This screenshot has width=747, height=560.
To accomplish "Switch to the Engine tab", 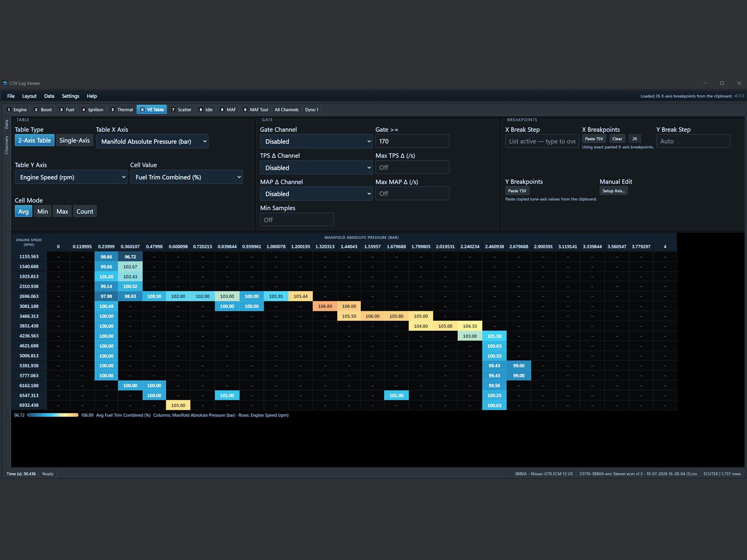I will (17, 110).
